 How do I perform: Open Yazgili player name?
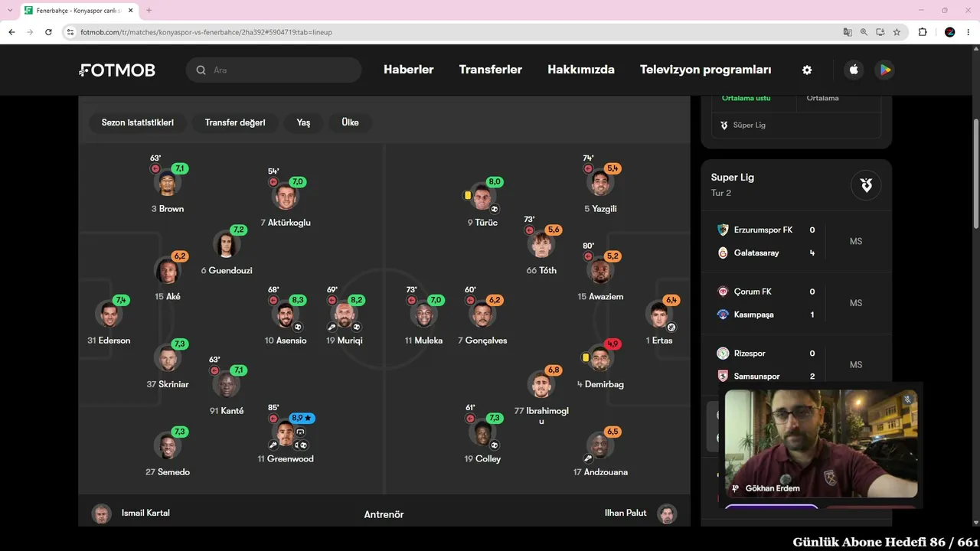click(600, 209)
